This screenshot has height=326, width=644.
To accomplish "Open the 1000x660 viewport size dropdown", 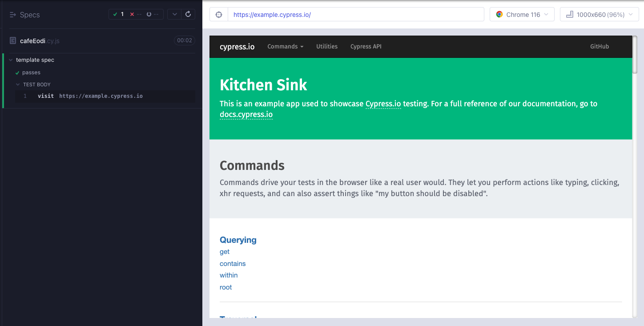I will [x=600, y=15].
